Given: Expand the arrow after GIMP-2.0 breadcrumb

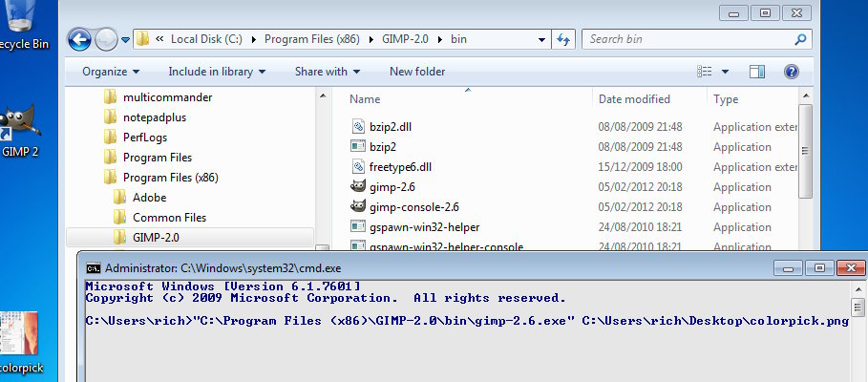Looking at the screenshot, I should click(x=440, y=39).
